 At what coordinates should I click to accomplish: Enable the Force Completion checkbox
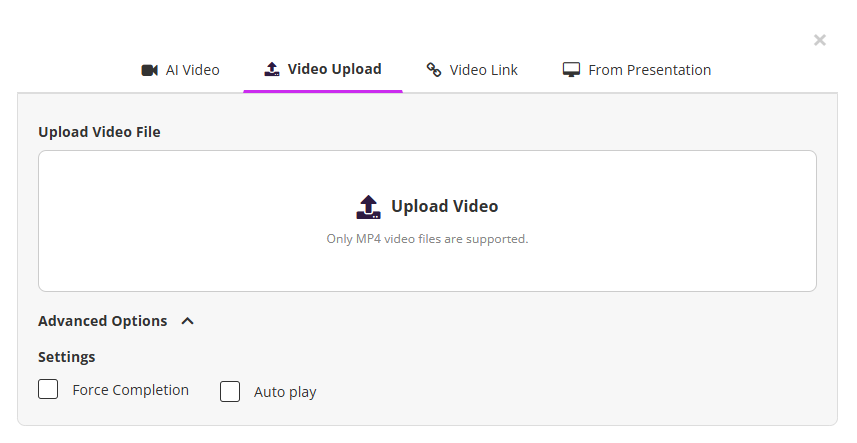pos(48,390)
